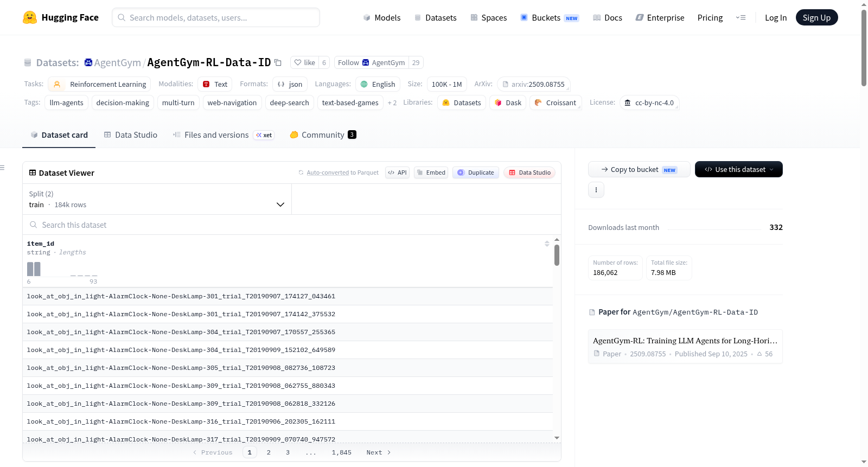The height and width of the screenshot is (467, 868).
Task: Go to page 2 of viewer
Action: click(x=269, y=452)
